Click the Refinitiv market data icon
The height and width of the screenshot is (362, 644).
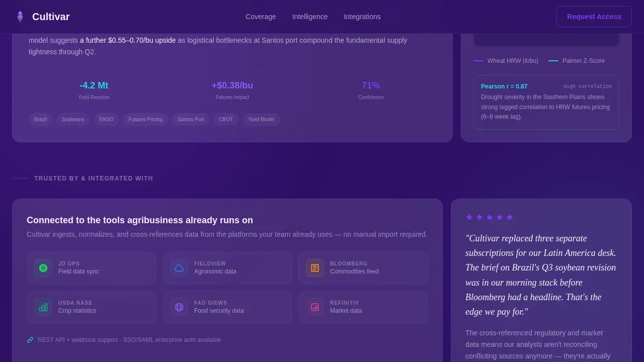pyautogui.click(x=315, y=307)
